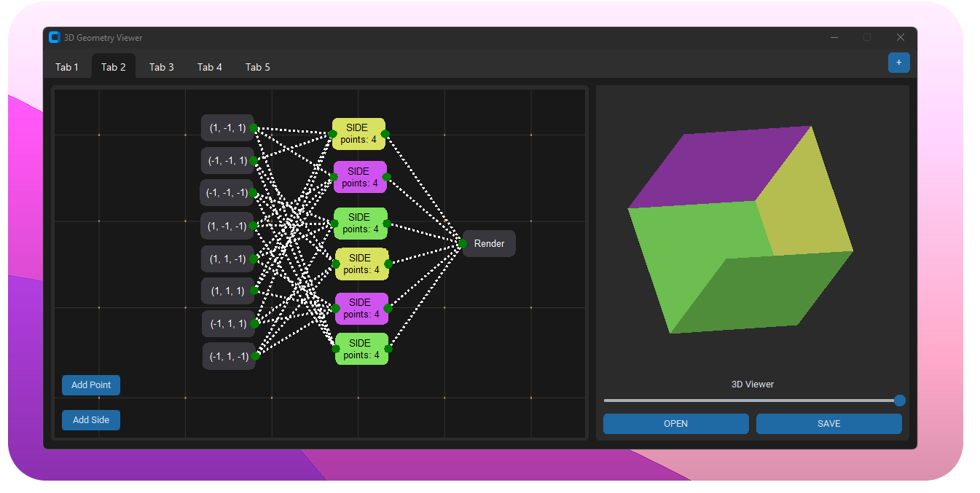Switch to Tab 5
The image size is (980, 493).
click(258, 67)
